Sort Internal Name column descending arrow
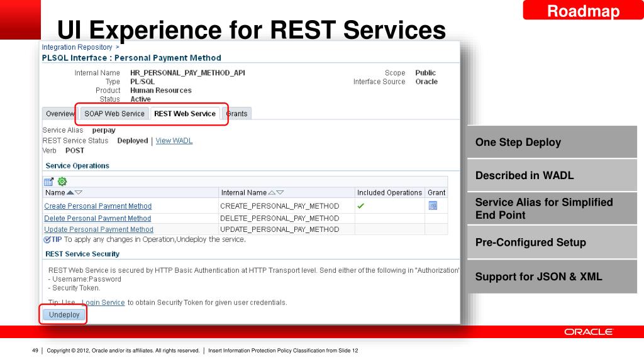The width and height of the screenshot is (644, 362). pos(280,192)
